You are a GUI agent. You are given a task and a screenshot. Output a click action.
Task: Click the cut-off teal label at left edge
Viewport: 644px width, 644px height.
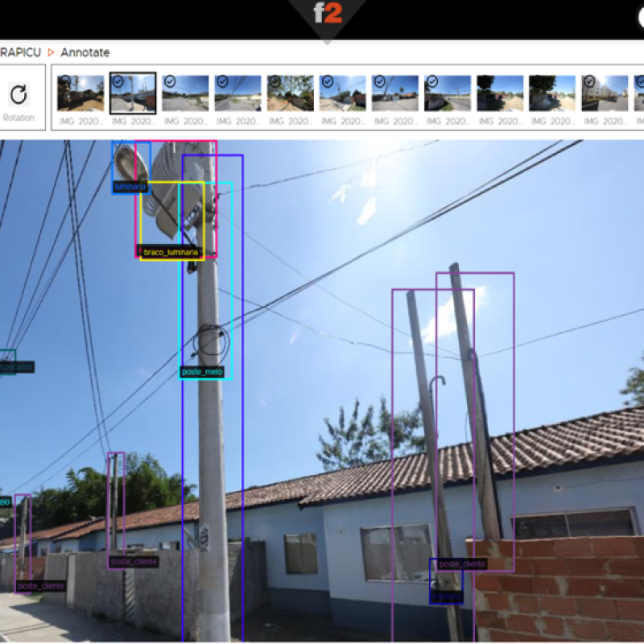[x=16, y=367]
